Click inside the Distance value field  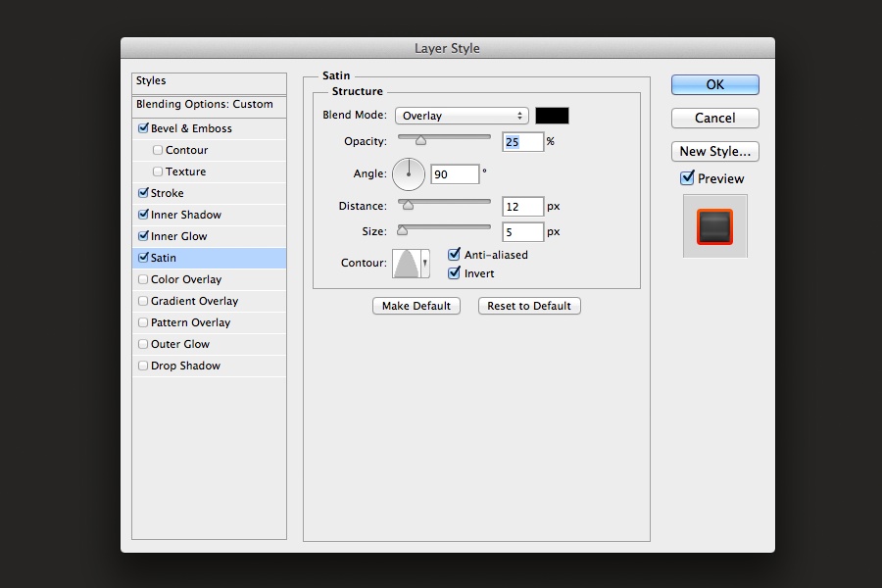tap(521, 206)
